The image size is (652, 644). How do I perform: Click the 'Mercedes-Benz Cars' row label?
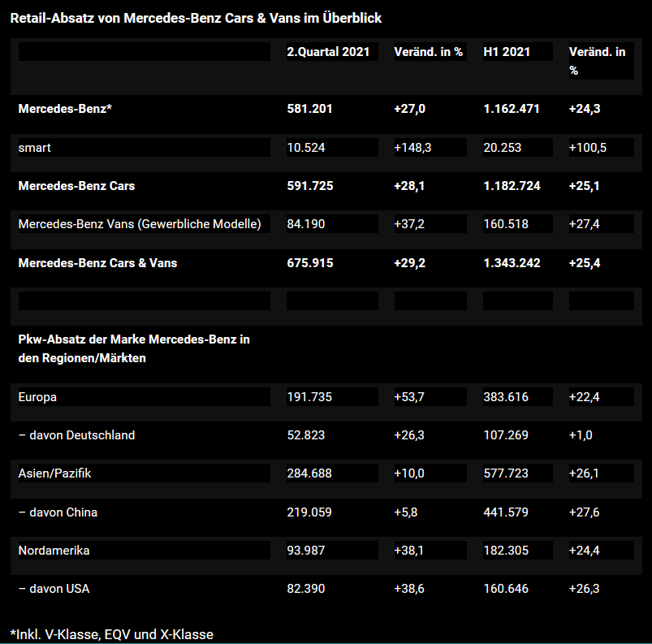pyautogui.click(x=76, y=185)
